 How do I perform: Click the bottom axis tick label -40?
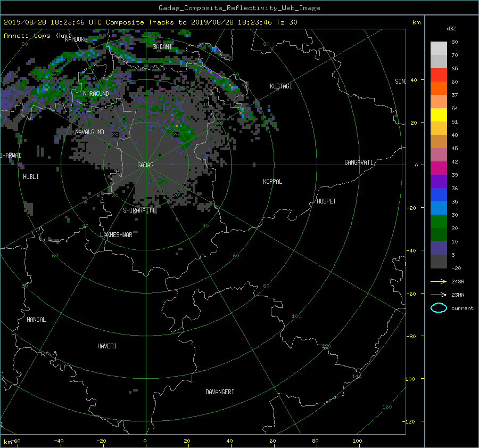pyautogui.click(x=59, y=441)
